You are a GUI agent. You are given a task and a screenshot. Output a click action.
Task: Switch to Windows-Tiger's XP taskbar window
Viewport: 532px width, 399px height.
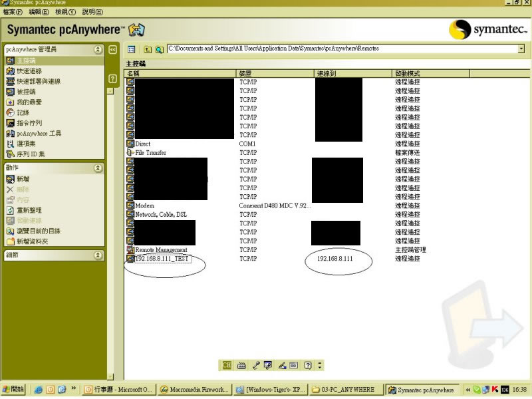pyautogui.click(x=271, y=390)
